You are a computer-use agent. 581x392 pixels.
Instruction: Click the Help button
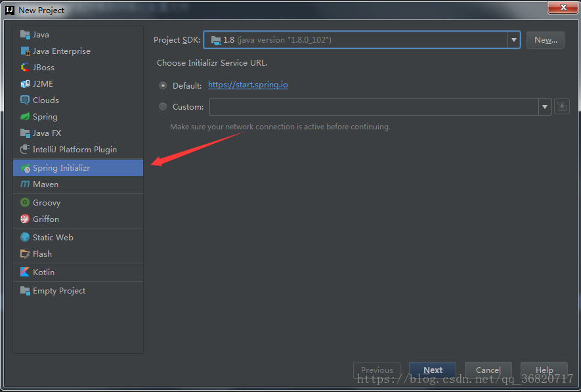(544, 370)
